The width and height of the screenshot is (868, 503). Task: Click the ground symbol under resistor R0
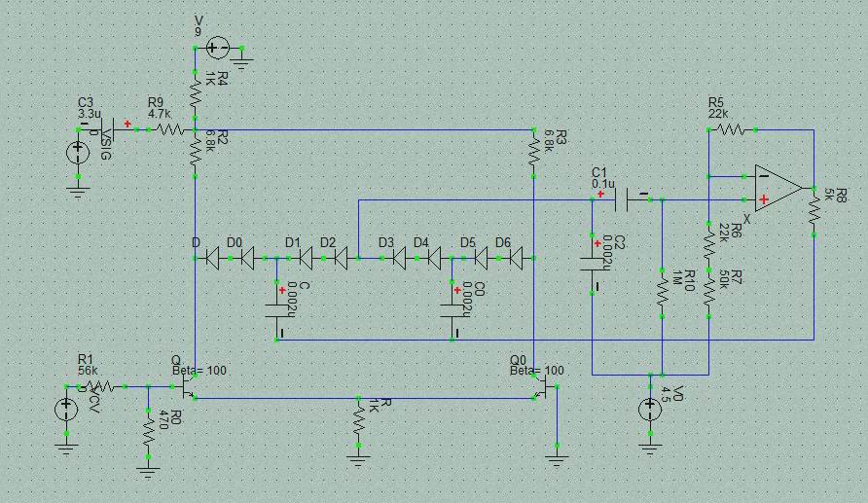click(x=148, y=473)
